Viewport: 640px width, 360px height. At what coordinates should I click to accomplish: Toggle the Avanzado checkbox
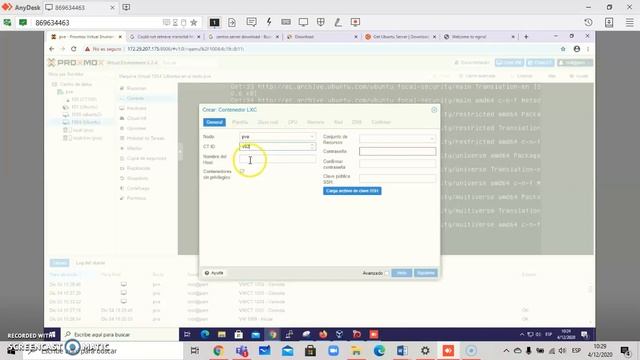tap(387, 273)
